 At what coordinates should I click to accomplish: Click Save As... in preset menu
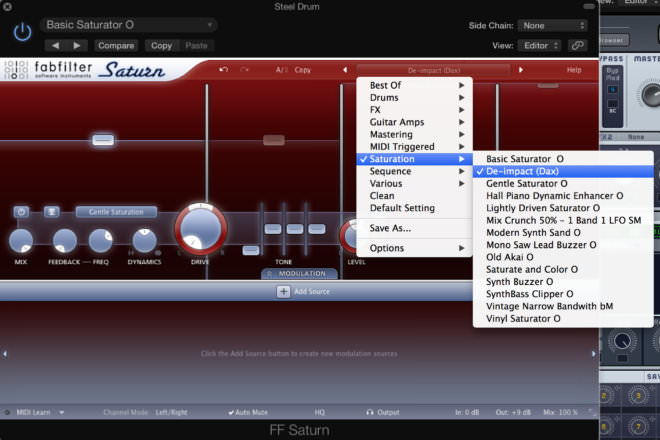click(415, 228)
